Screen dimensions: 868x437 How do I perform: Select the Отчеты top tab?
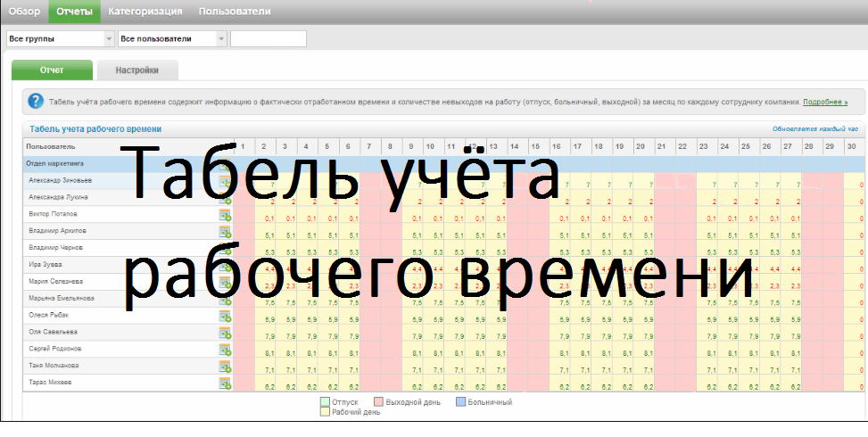click(75, 11)
